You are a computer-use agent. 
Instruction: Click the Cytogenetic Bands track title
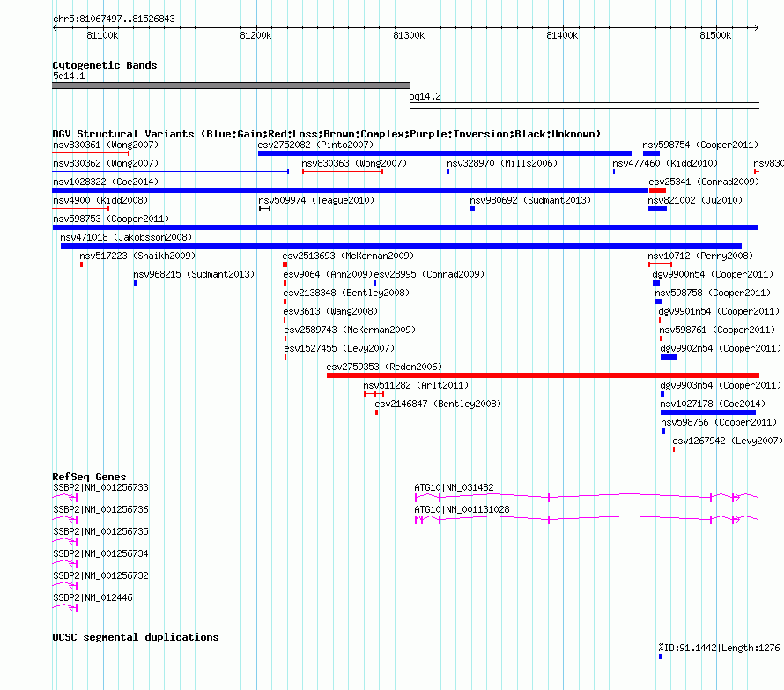click(105, 65)
